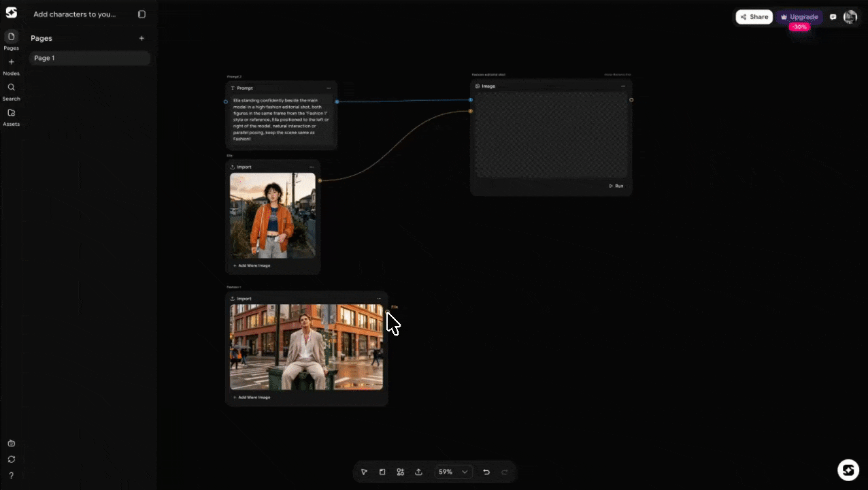Select the cursor tool in bottom toolbar
This screenshot has width=868, height=490.
[364, 472]
